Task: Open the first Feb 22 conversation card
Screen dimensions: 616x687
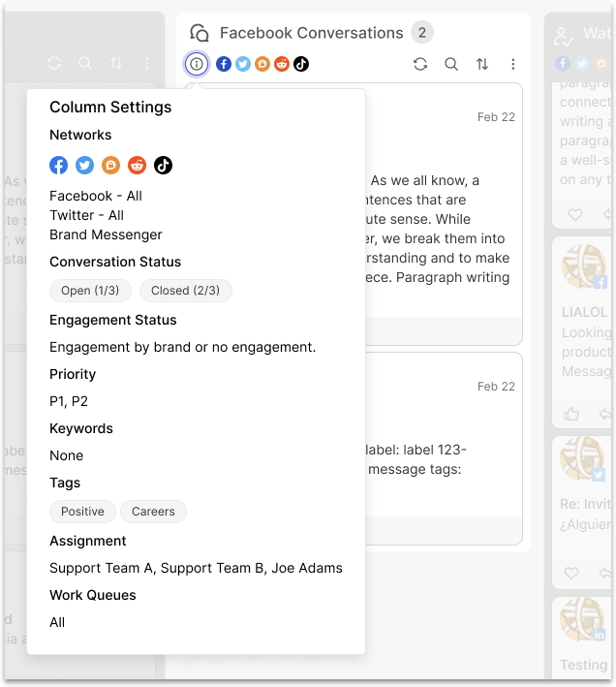Action: [x=444, y=214]
